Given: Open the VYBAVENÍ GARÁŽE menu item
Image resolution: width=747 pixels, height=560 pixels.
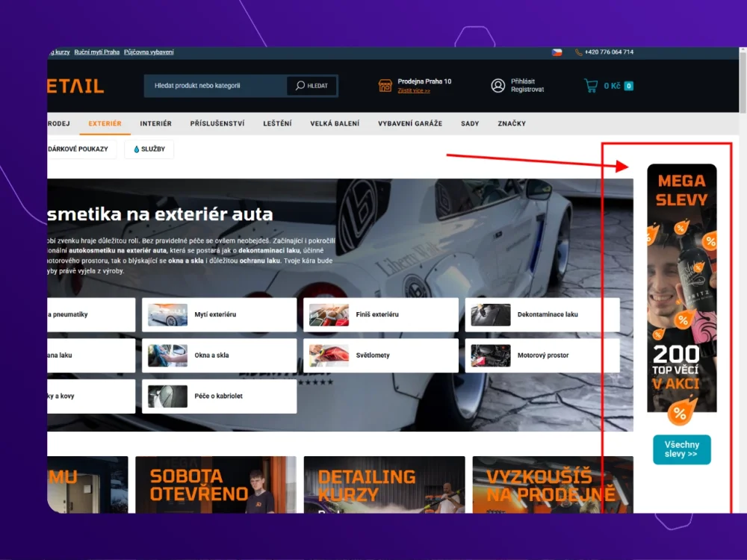Looking at the screenshot, I should 410,123.
